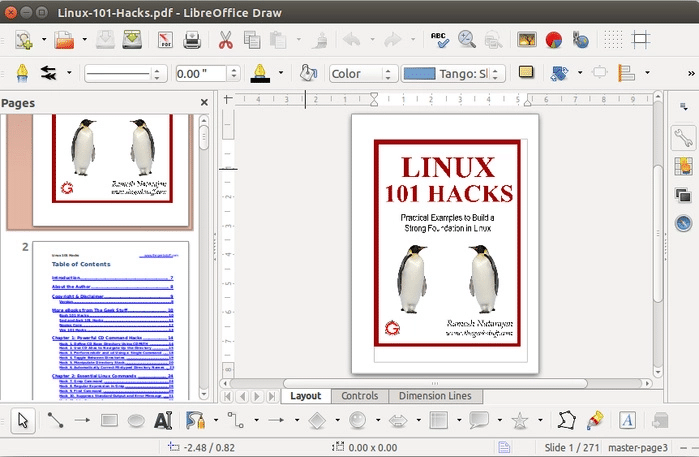Switch to the Controls tab
Screen dimensions: 699x457
tap(360, 396)
